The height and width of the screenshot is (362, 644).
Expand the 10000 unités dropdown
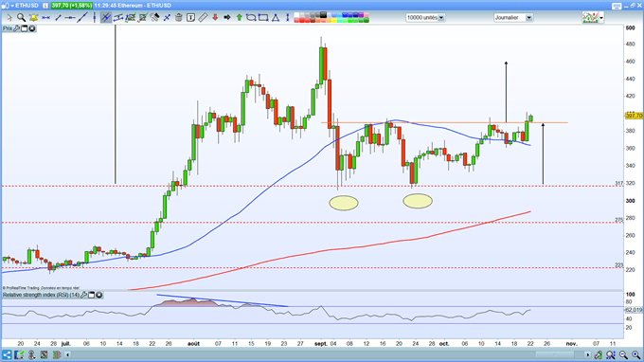tap(441, 18)
